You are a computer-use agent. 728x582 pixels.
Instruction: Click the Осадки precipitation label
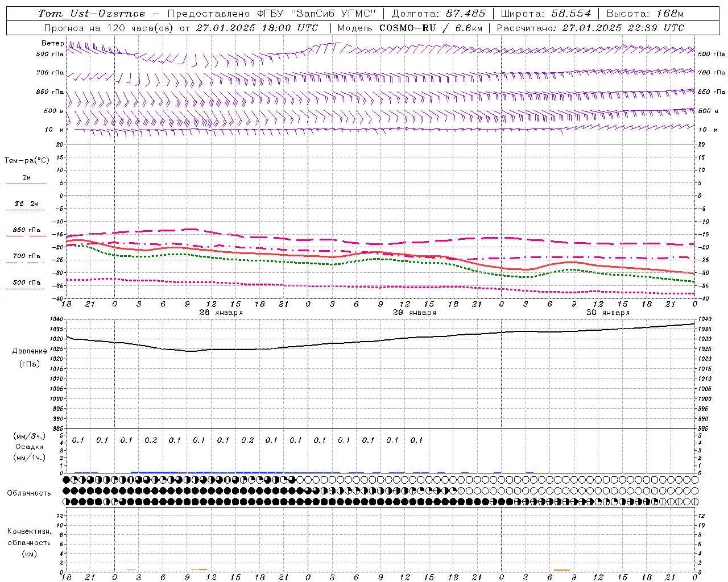coord(30,447)
